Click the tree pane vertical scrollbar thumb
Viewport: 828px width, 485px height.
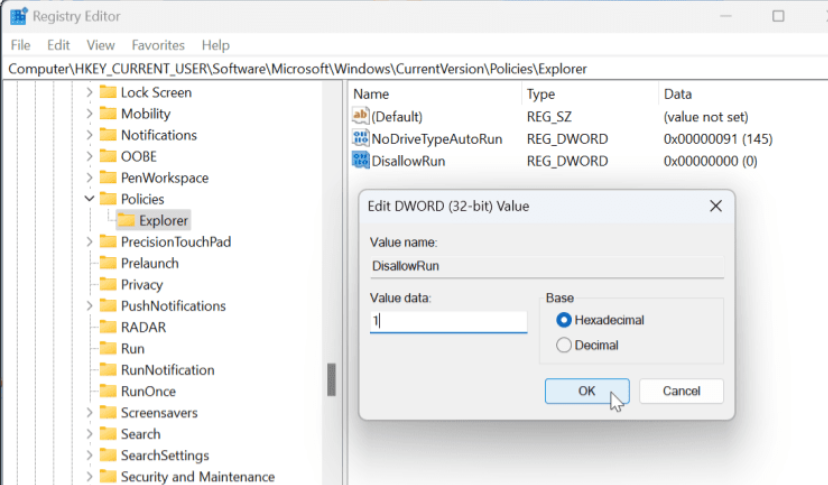click(x=331, y=380)
